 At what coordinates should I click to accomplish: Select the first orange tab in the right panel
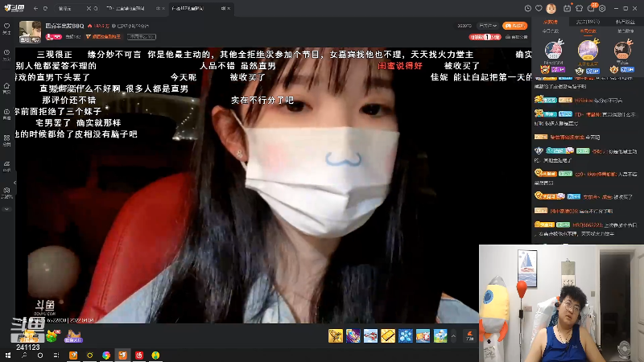pyautogui.click(x=551, y=22)
